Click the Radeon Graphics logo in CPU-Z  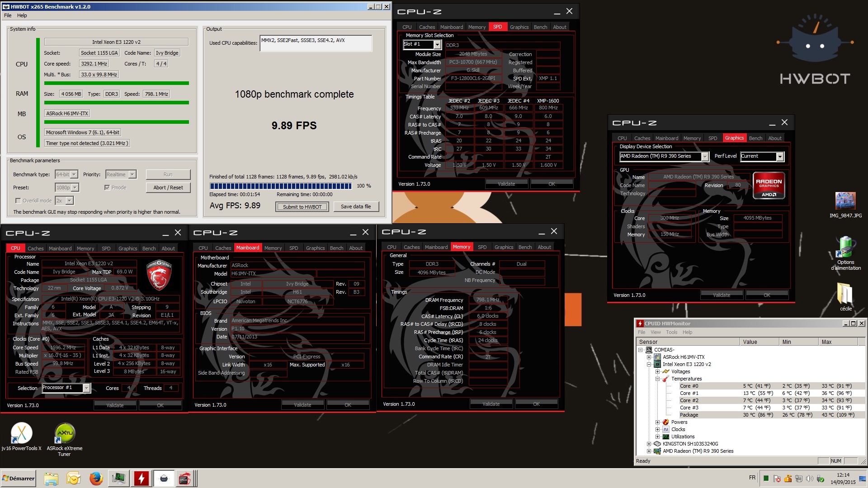(769, 186)
